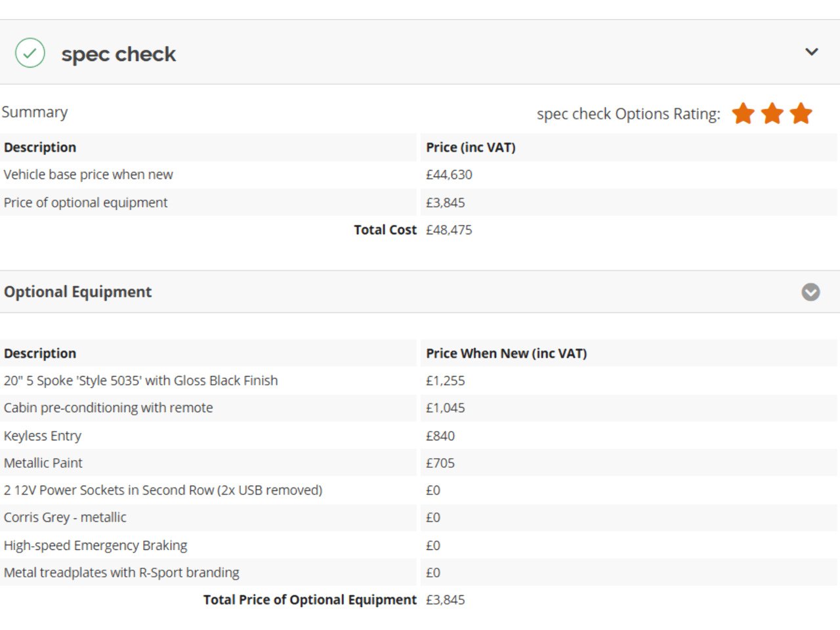
Task: Click the Optional Equipment header bar title
Action: pyautogui.click(x=77, y=292)
